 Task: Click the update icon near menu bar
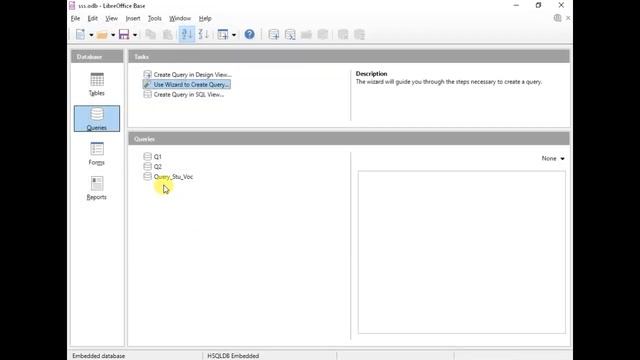[557, 18]
